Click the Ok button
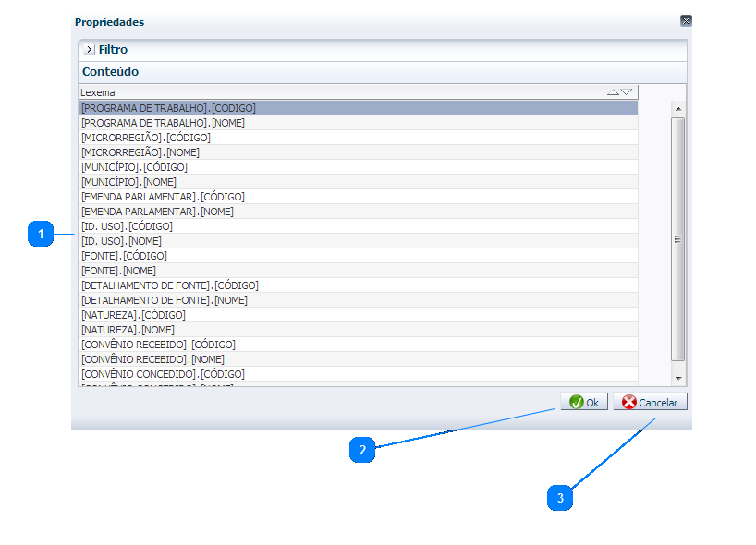756x545 pixels. pyautogui.click(x=583, y=403)
